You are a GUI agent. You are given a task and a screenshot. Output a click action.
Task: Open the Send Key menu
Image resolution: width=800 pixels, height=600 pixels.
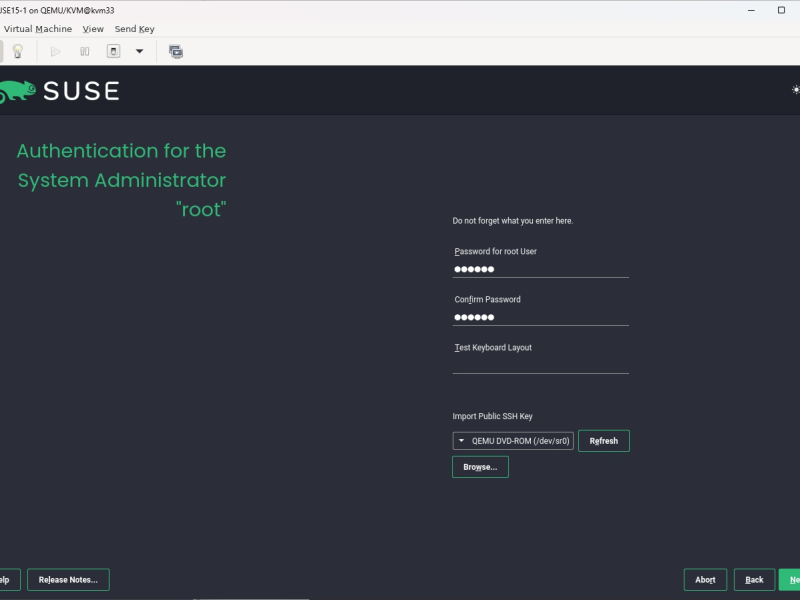coord(135,29)
